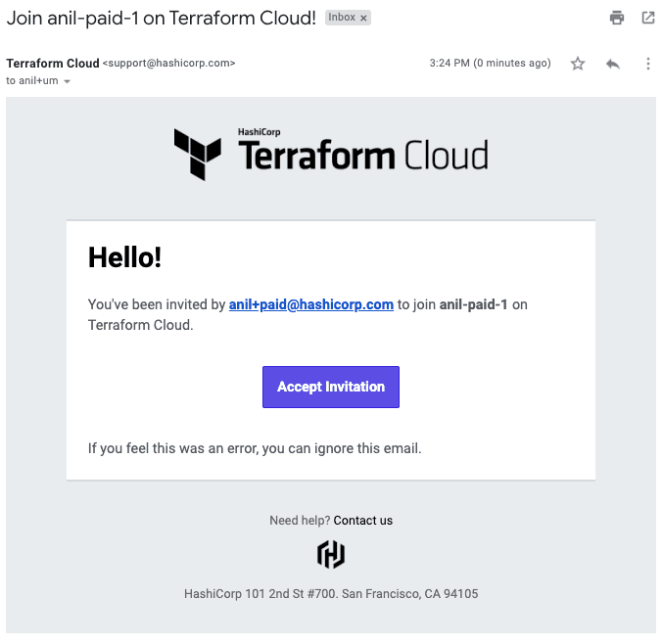Click the HashiCorp San Francisco address text

click(x=331, y=594)
